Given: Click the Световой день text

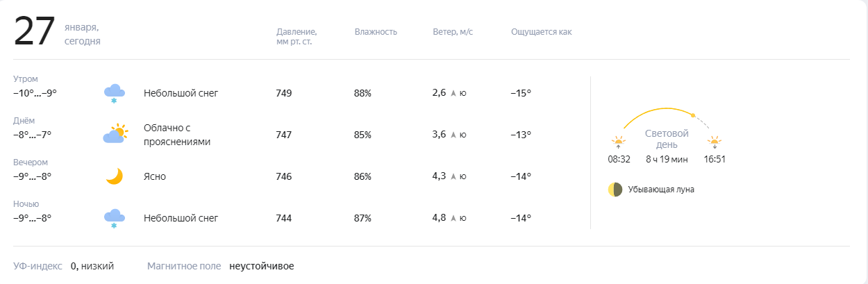Looking at the screenshot, I should (666, 139).
